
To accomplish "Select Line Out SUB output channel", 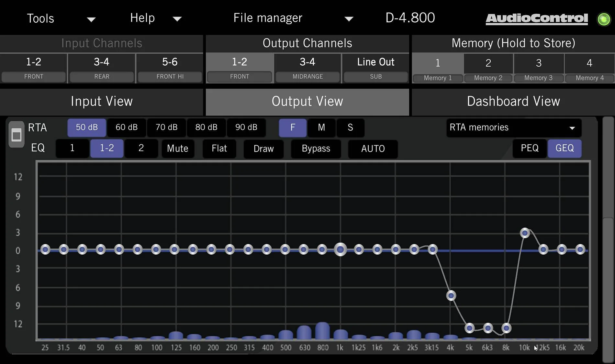I will point(376,68).
